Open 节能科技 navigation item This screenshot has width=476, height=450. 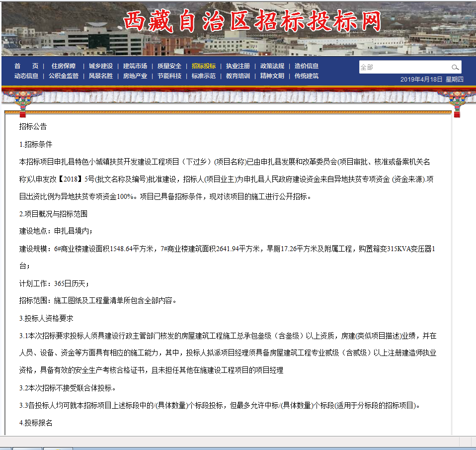169,76
